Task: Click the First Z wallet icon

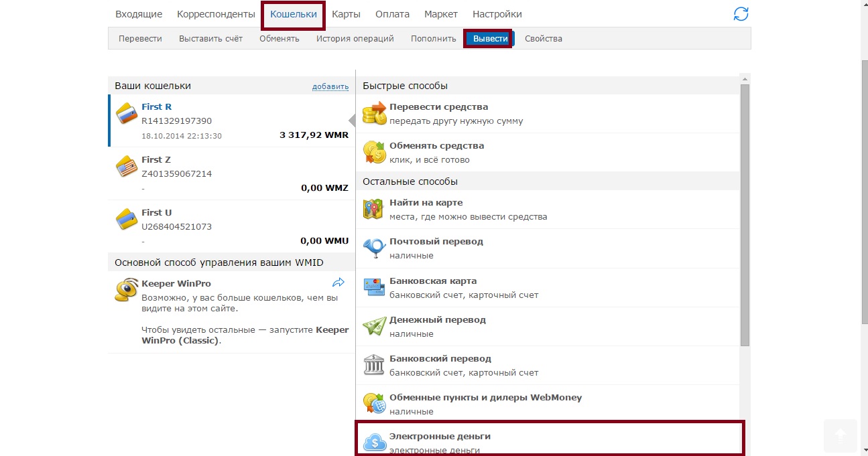Action: coord(127,167)
